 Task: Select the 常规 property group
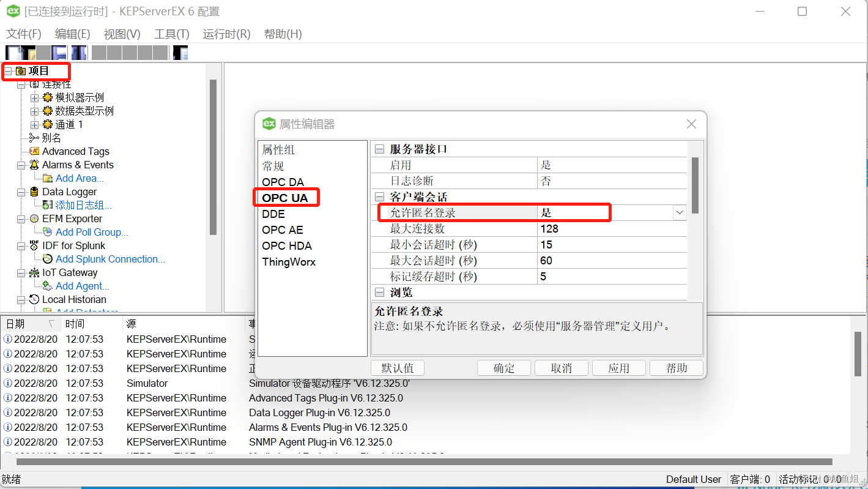pos(273,166)
